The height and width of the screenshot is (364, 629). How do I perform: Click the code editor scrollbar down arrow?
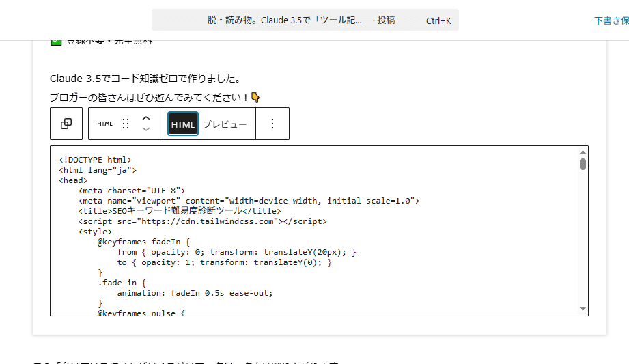click(583, 309)
